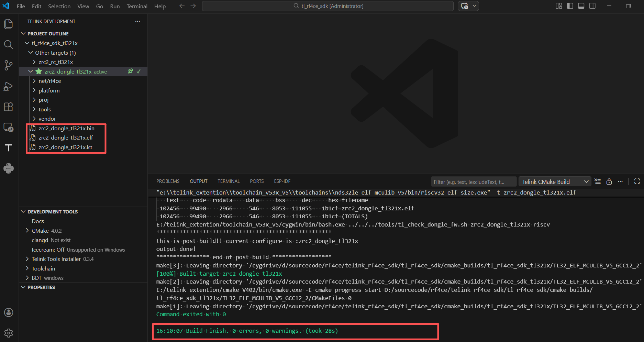Open the Python view in the activity bar
This screenshot has height=342, width=644.
coord(9,168)
